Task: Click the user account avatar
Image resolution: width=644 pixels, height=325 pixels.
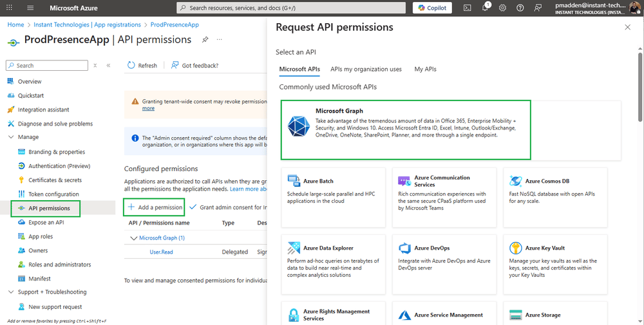Action: 635,8
